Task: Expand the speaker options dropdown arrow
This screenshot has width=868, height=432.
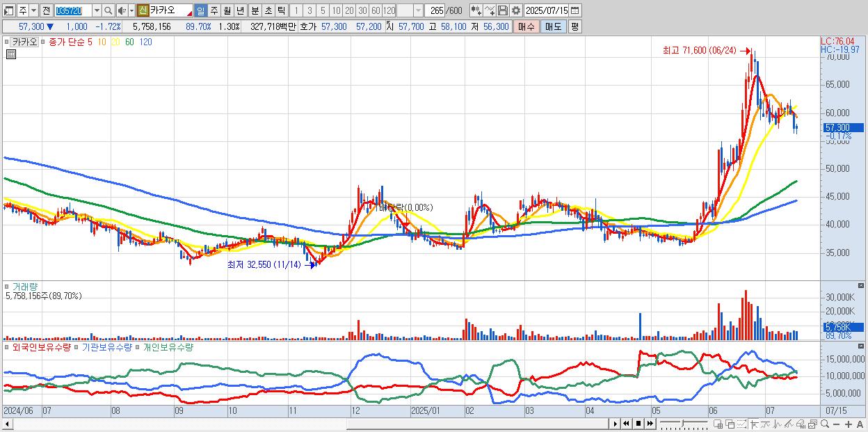Action: [131, 11]
